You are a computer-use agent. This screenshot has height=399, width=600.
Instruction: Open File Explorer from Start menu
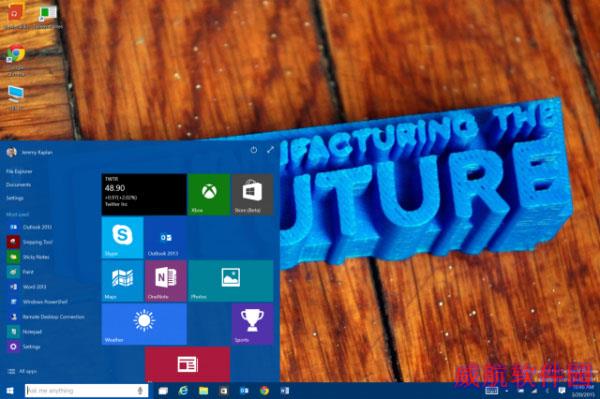pyautogui.click(x=19, y=171)
